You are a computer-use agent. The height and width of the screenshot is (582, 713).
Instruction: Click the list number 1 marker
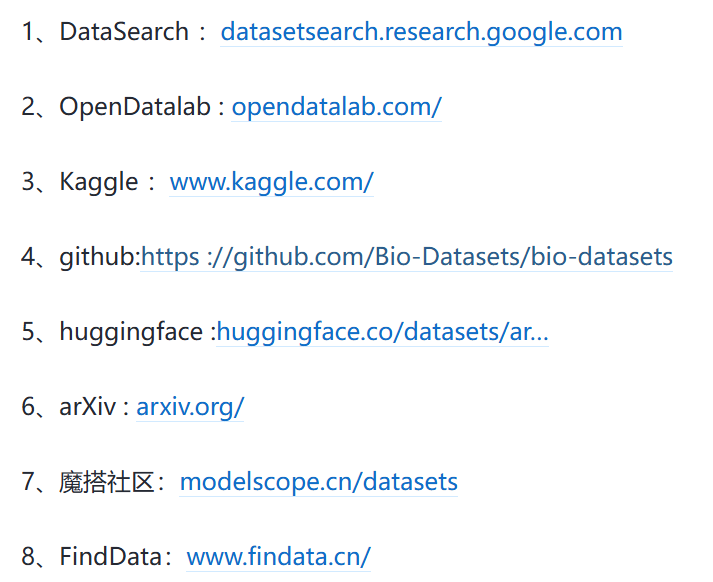tap(28, 32)
